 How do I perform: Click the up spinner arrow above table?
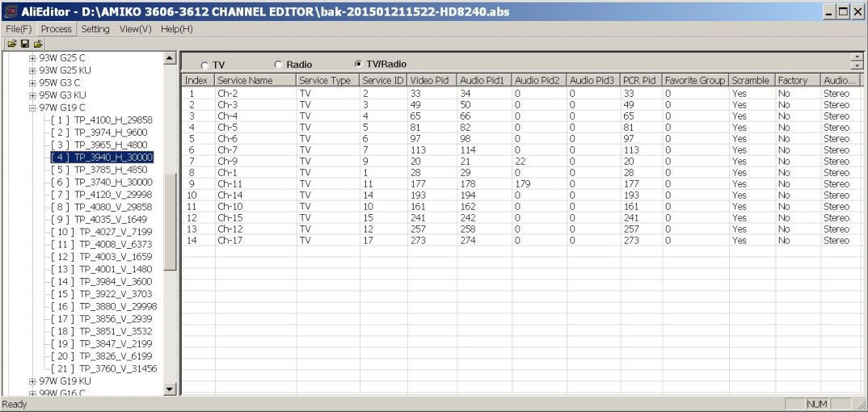tap(857, 57)
